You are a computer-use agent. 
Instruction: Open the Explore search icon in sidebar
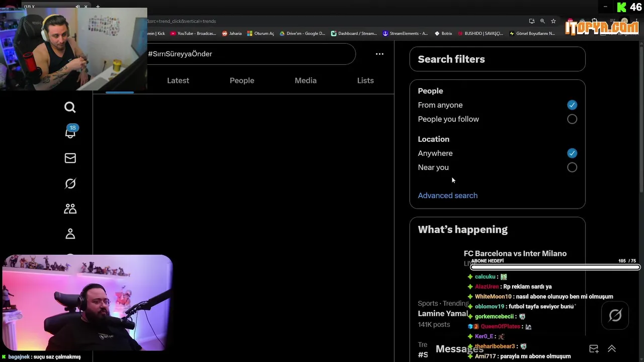click(x=70, y=107)
